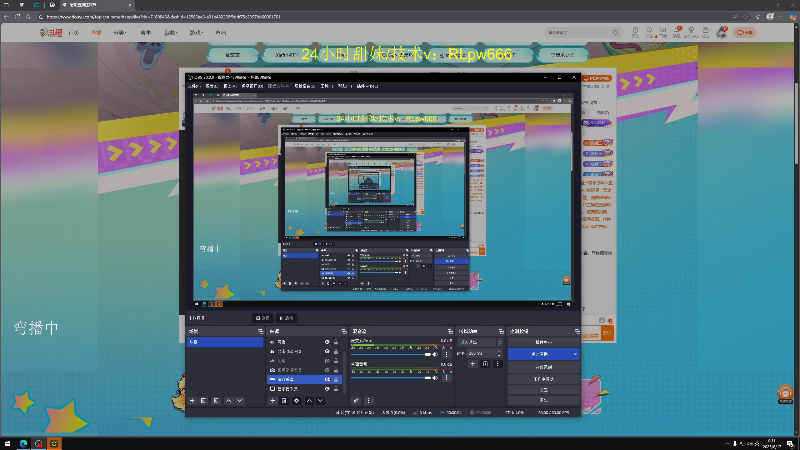Open Windows Start menu

(x=7, y=444)
